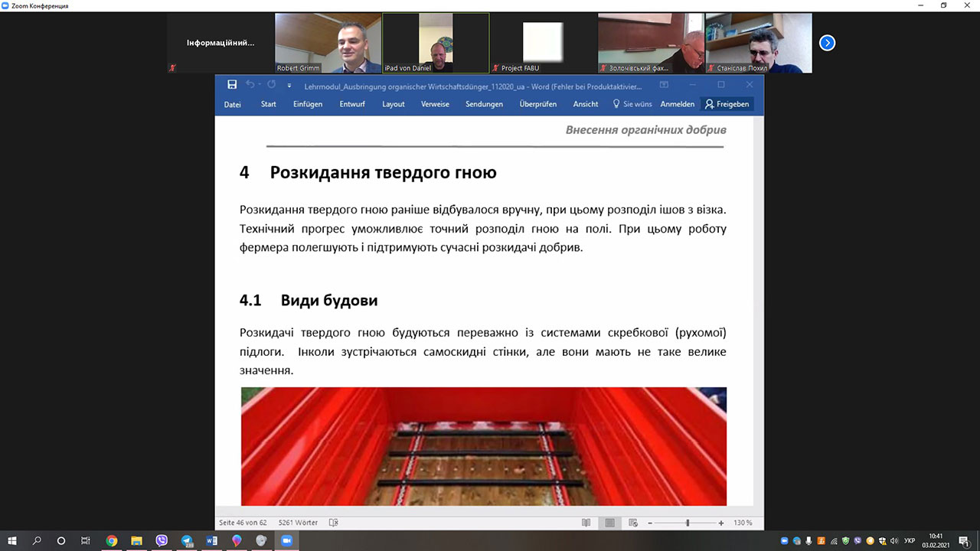The width and height of the screenshot is (980, 551).
Task: Click the 'Seite 46 von 62' page indicator
Action: click(x=243, y=523)
